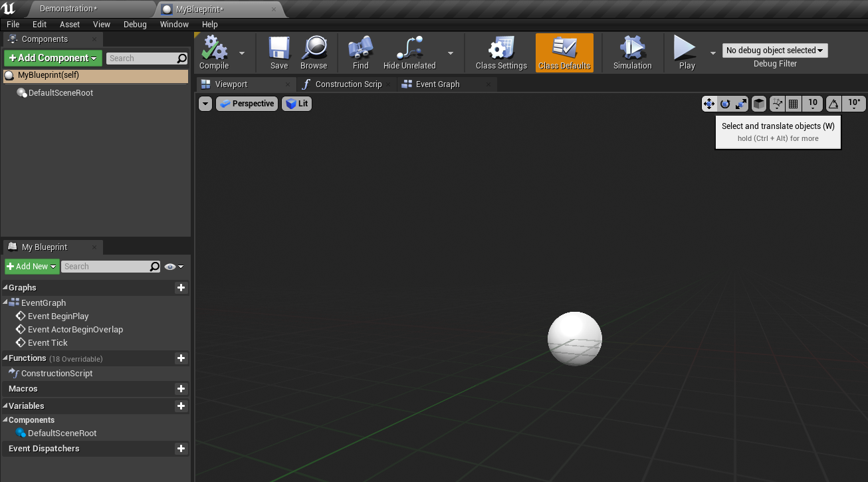Add a new function with plus button
868x482 pixels.
(x=181, y=358)
